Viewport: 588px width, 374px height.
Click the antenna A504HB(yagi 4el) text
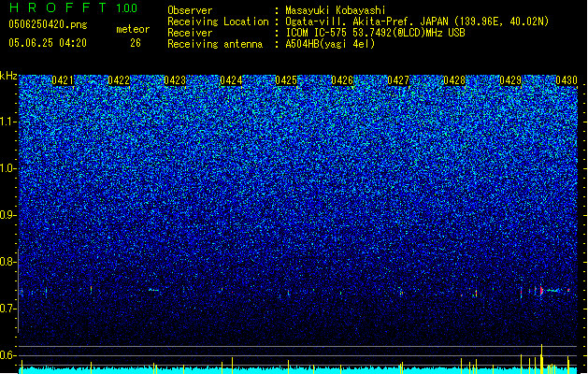(330, 44)
